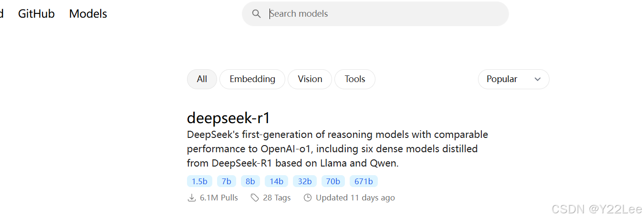Choose the 14b size tag

(x=276, y=181)
